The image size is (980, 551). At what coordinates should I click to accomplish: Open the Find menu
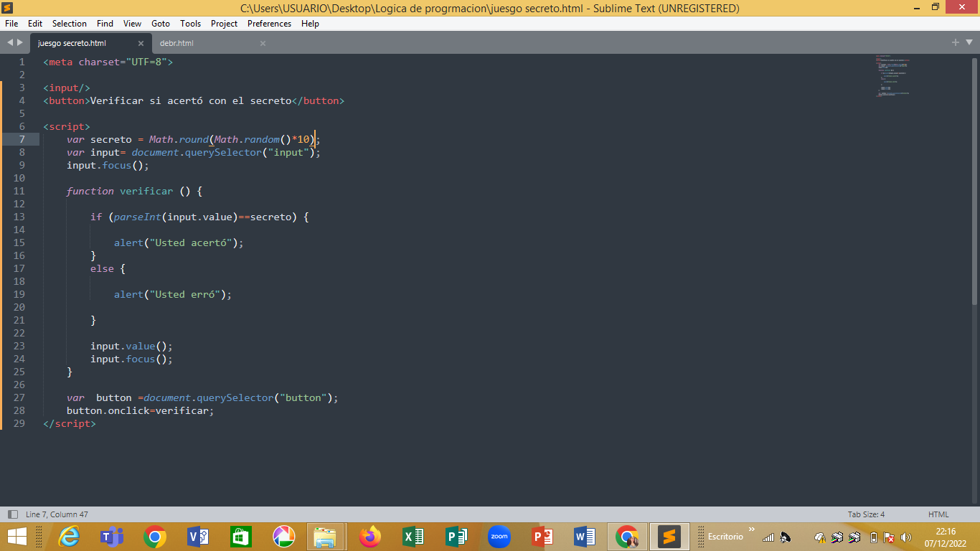(x=105, y=24)
